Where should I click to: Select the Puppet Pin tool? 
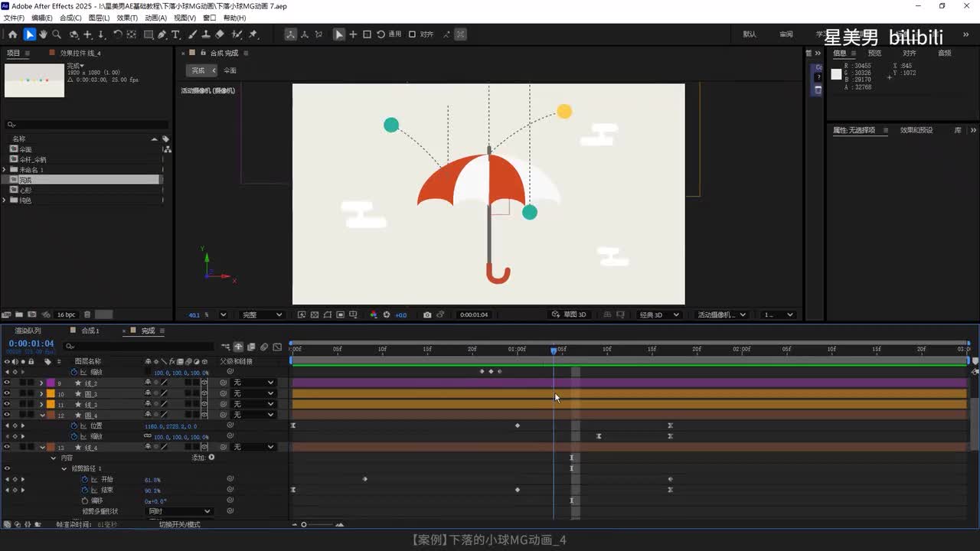tap(253, 34)
